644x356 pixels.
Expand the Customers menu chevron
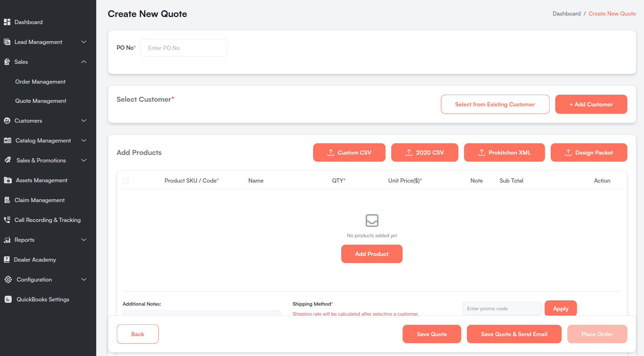84,121
